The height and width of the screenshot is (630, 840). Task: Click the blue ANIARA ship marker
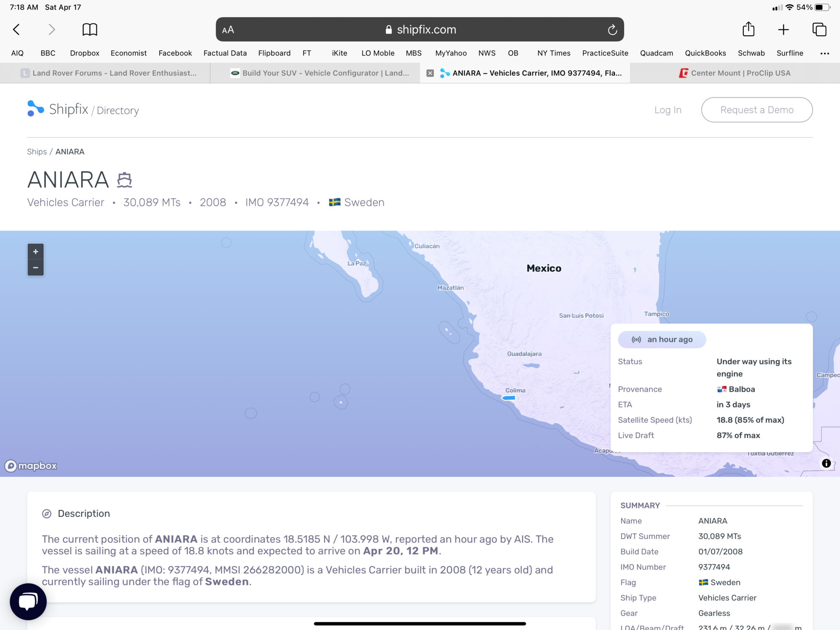click(509, 398)
